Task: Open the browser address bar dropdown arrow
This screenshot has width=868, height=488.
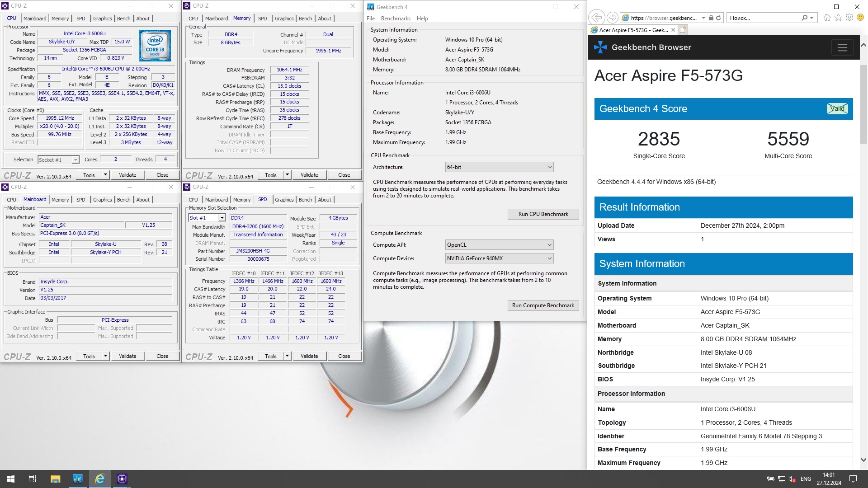Action: 703,18
